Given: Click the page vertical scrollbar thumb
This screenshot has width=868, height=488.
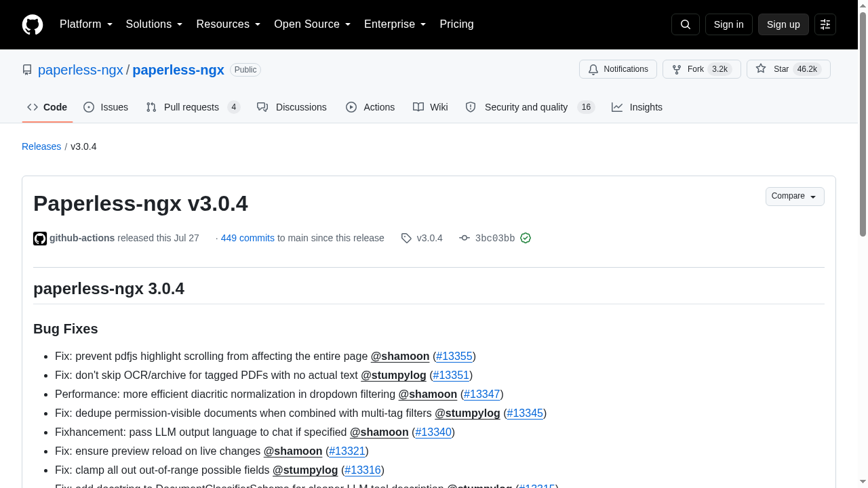Looking at the screenshot, I should (863, 125).
